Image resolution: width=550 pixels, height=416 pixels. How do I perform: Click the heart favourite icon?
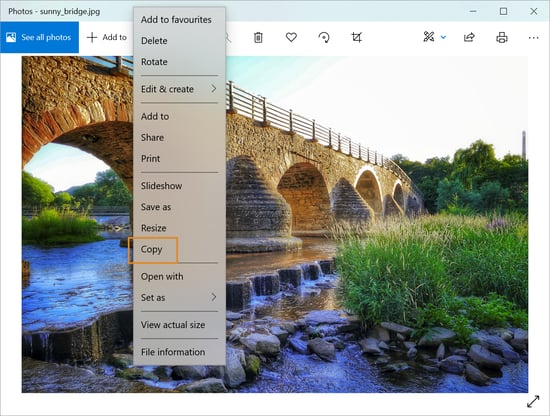click(x=291, y=37)
